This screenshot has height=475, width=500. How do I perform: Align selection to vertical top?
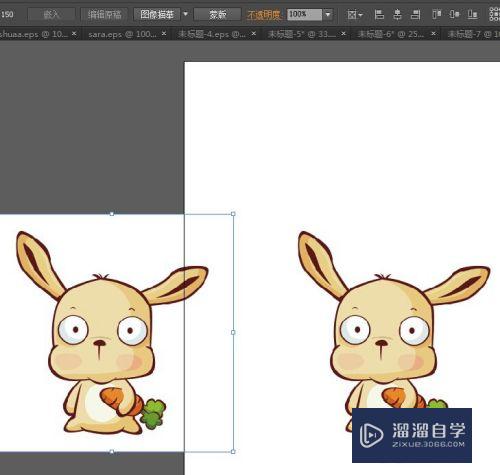coord(437,15)
